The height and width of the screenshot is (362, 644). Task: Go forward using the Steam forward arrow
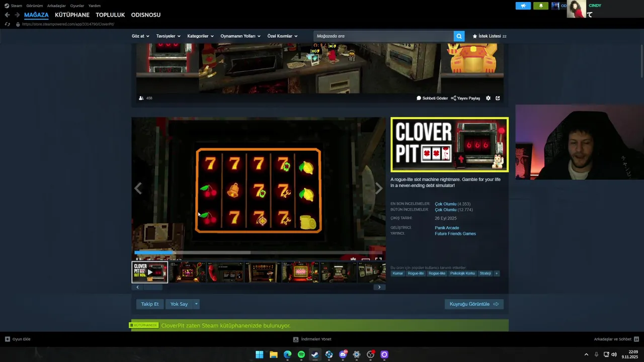click(x=17, y=15)
